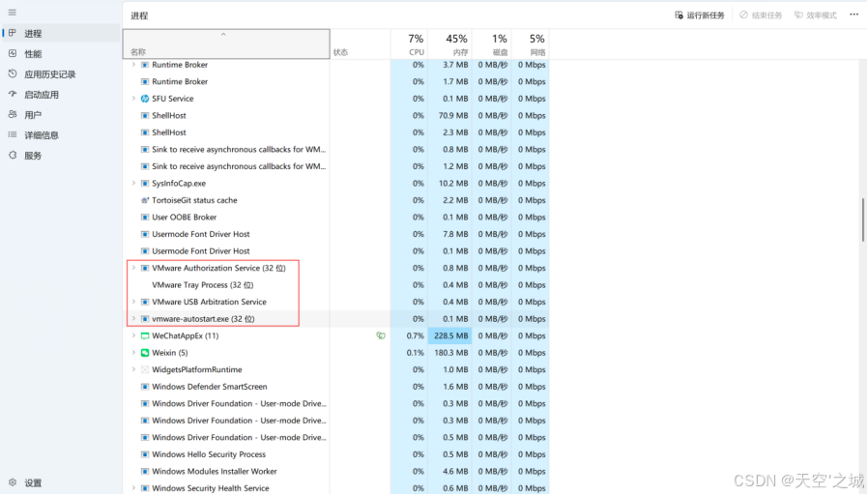The width and height of the screenshot is (868, 495).
Task: Click VMware USB Arbitration Service icon
Action: (x=145, y=302)
